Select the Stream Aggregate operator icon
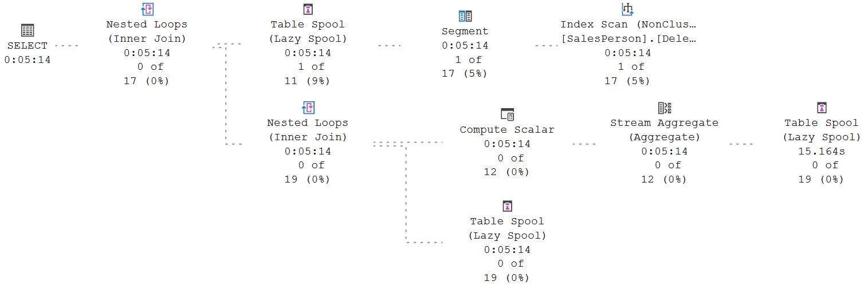The height and width of the screenshot is (289, 868). pyautogui.click(x=665, y=108)
